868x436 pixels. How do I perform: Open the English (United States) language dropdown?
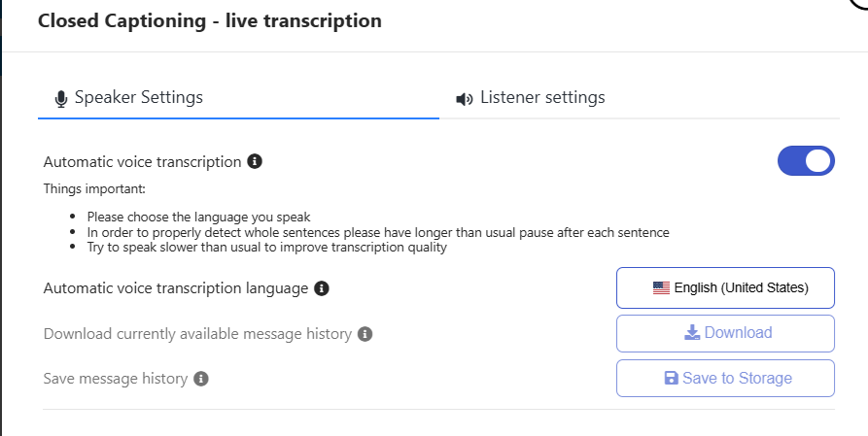point(725,287)
